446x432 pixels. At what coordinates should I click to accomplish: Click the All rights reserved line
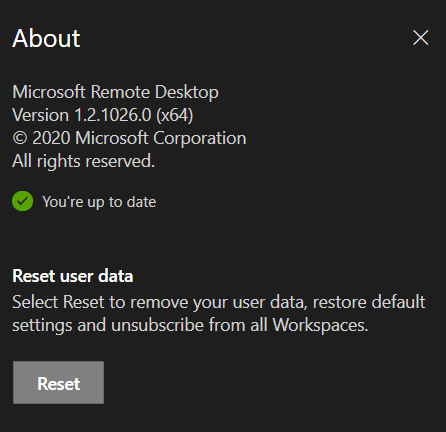(83, 161)
